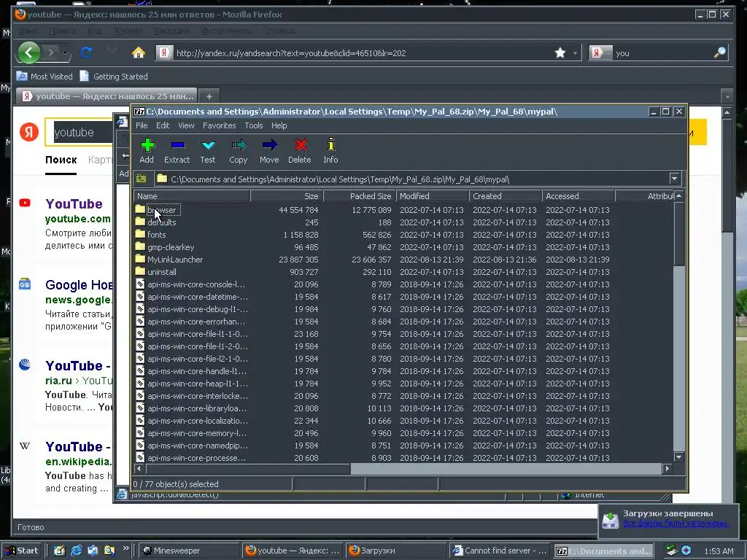The width and height of the screenshot is (747, 560).
Task: Open the Firefox tab list dropdown
Action: pos(727,96)
